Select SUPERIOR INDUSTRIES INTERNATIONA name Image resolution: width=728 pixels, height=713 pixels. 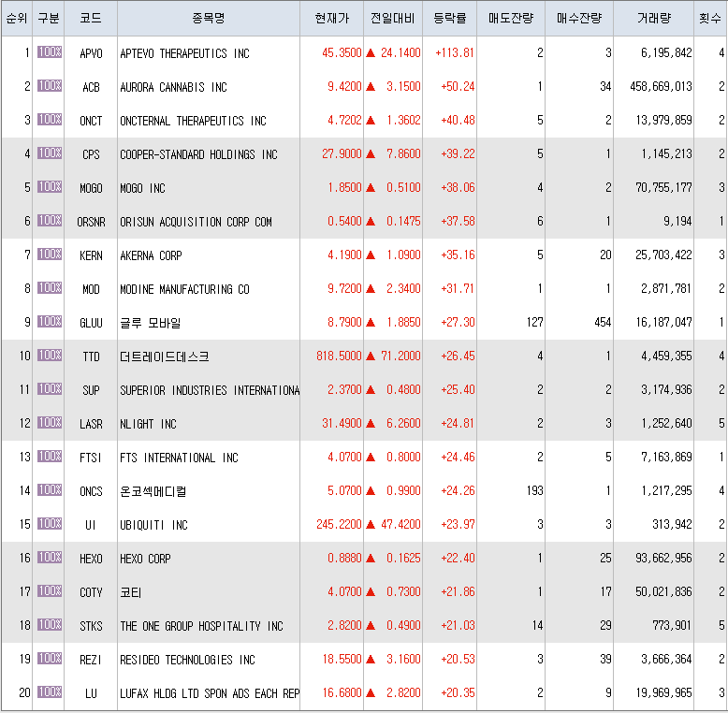210,390
